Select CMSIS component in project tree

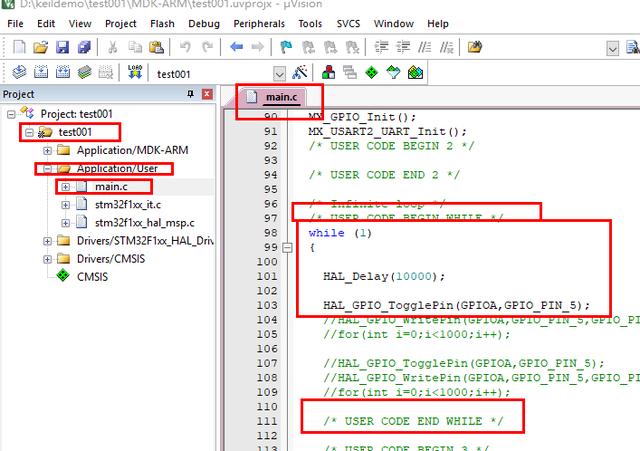click(x=92, y=277)
